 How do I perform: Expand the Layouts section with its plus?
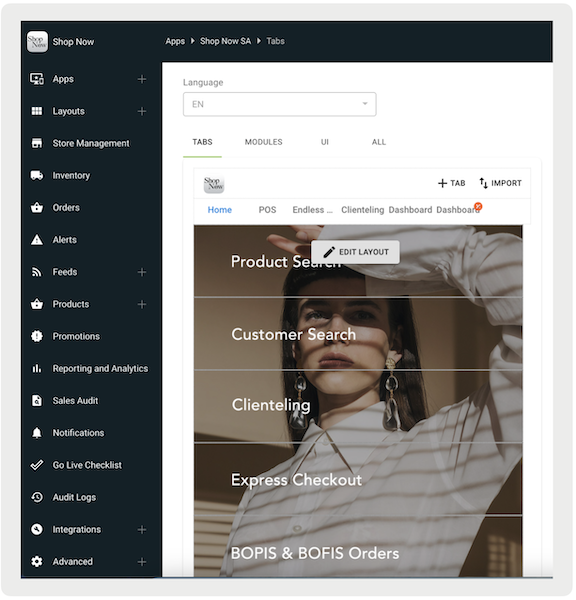pyautogui.click(x=142, y=111)
